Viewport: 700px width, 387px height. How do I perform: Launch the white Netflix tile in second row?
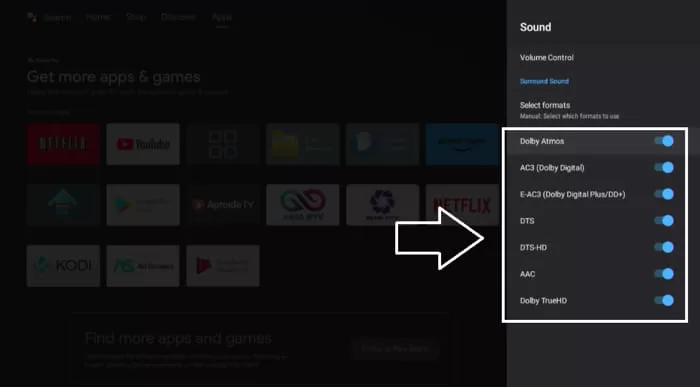(x=462, y=205)
